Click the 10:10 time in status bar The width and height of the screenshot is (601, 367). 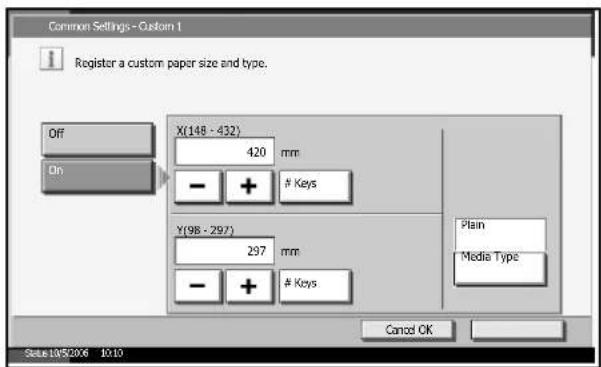click(x=112, y=353)
